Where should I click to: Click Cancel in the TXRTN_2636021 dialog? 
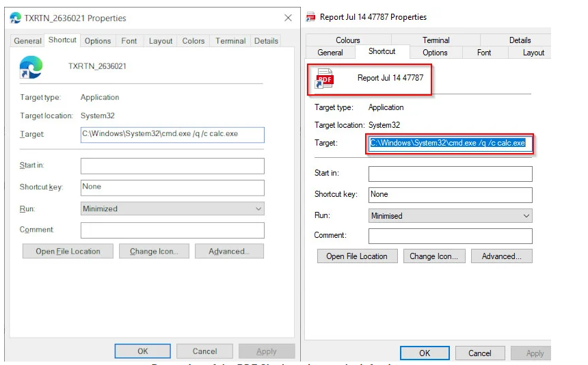click(x=204, y=351)
